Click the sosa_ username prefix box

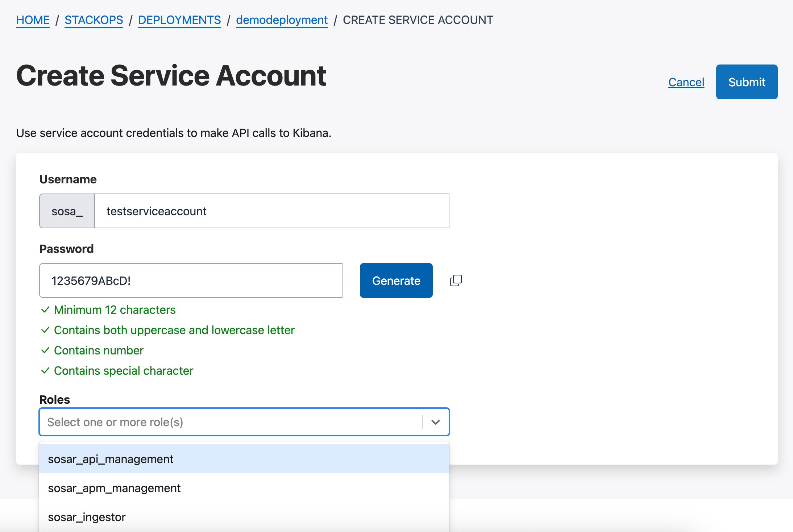tap(67, 211)
